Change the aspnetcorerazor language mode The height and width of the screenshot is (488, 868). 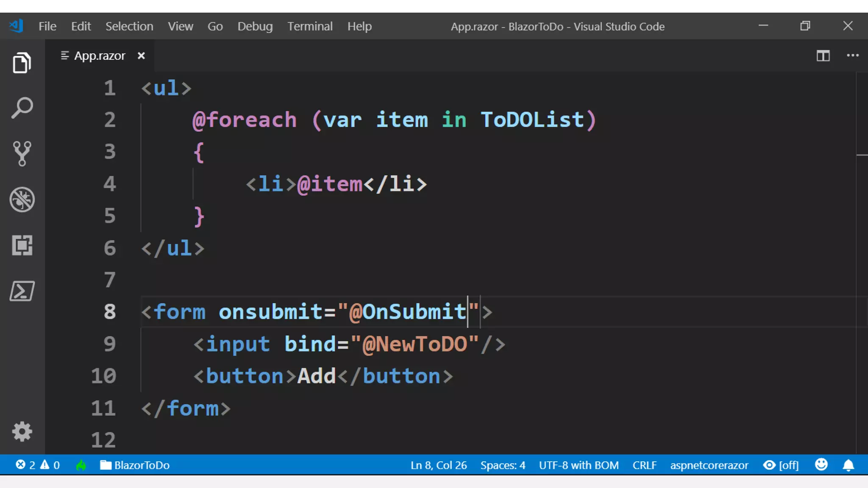pyautogui.click(x=709, y=465)
